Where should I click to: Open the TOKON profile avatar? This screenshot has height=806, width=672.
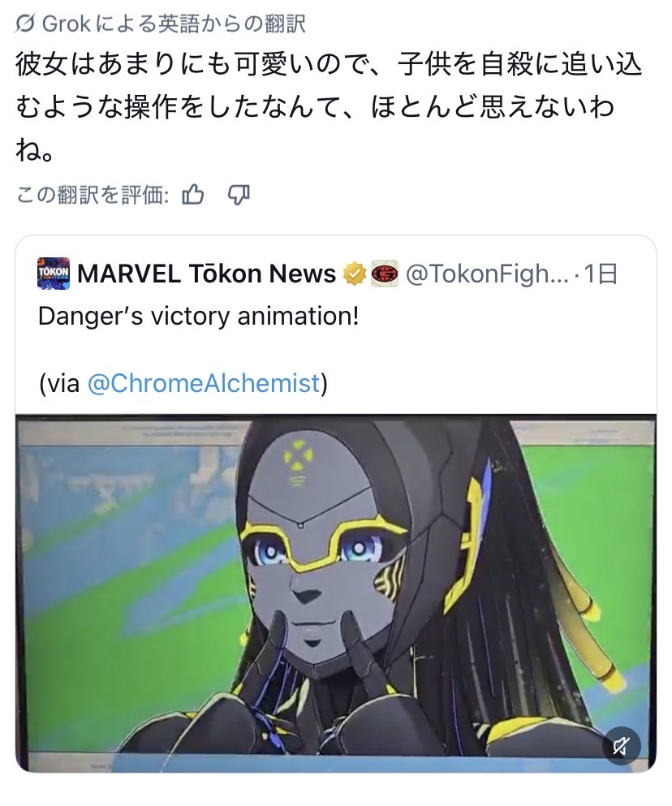[x=54, y=274]
